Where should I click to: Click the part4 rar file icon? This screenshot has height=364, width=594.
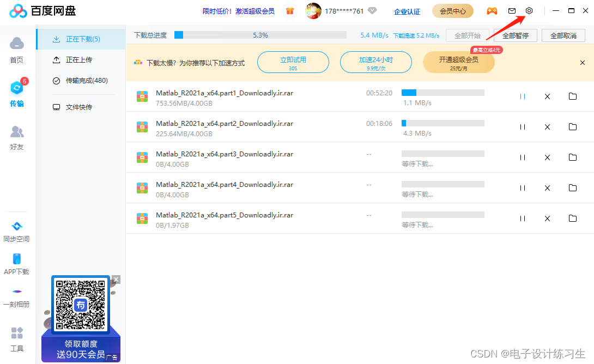142,188
